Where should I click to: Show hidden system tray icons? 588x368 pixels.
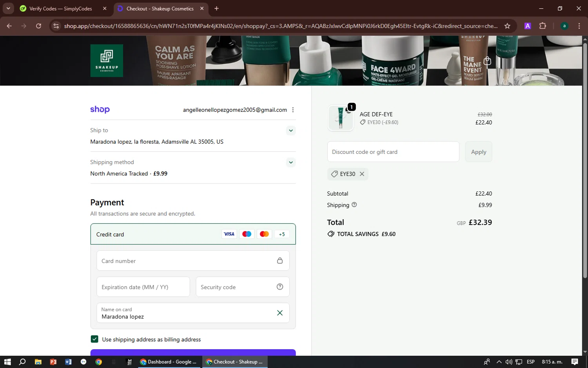(x=499, y=362)
